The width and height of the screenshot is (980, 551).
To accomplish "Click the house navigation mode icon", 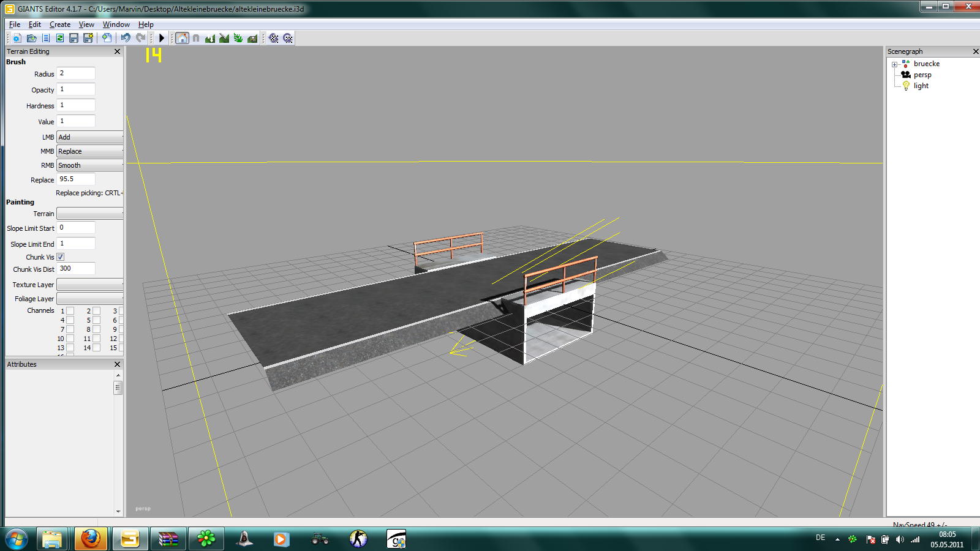I will point(182,38).
